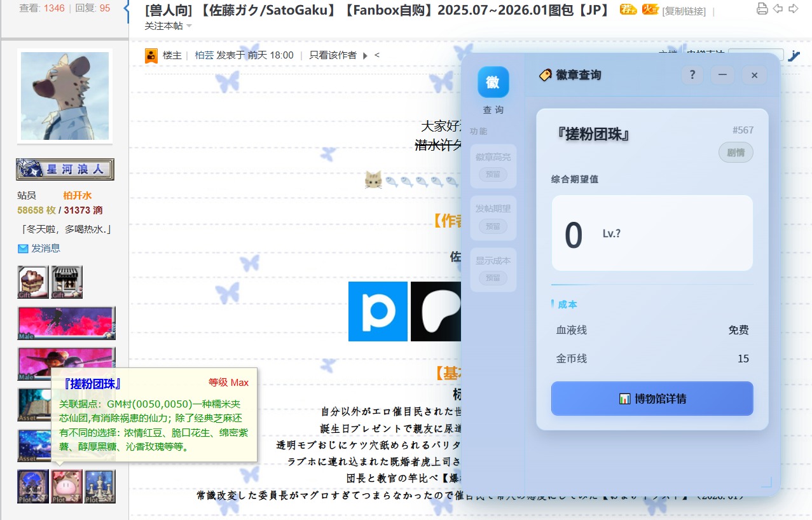Go to previous thread with left arrow

[x=777, y=9]
